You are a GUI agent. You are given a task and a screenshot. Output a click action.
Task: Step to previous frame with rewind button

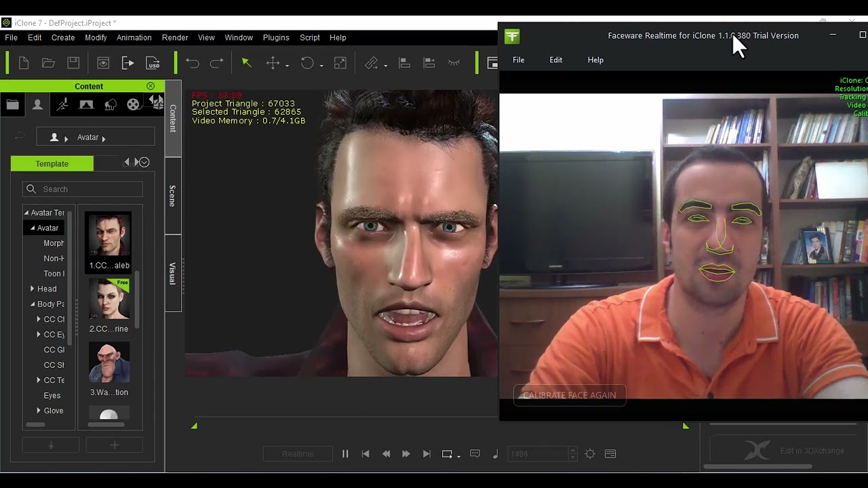pos(387,454)
